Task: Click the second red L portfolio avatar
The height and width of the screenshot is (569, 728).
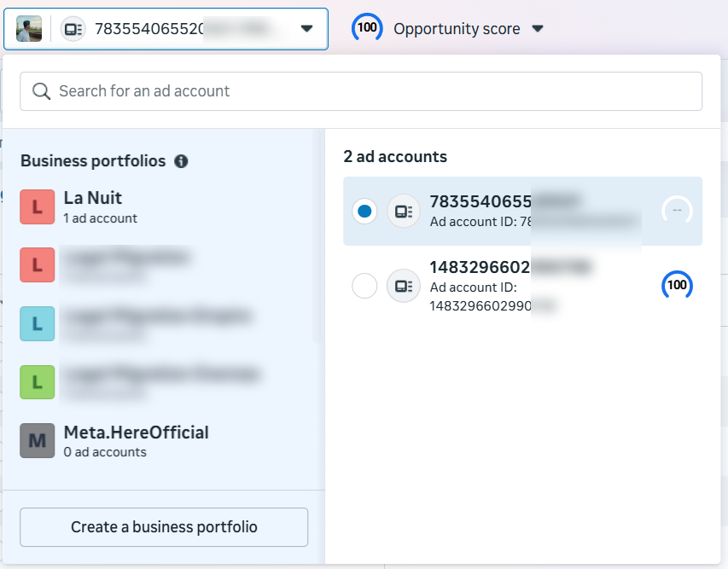Action: click(x=38, y=265)
